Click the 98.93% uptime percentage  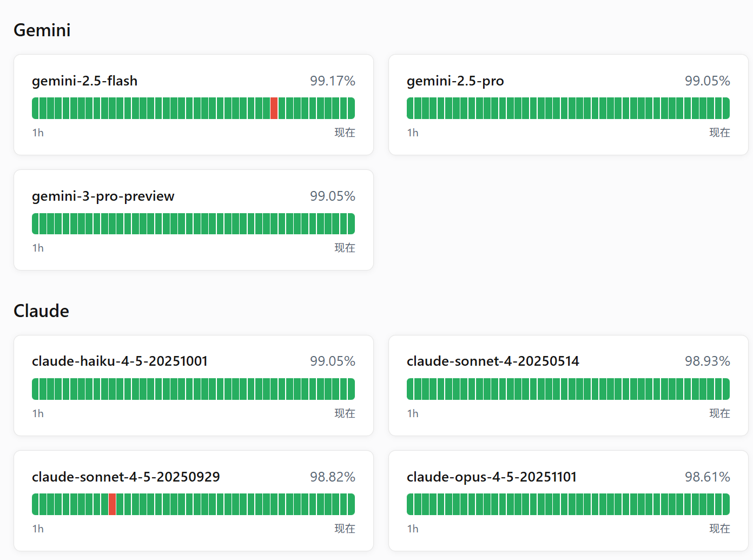tap(707, 361)
